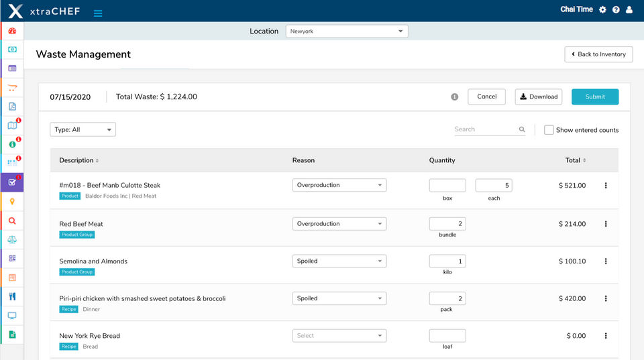Click the help question mark icon

616,10
